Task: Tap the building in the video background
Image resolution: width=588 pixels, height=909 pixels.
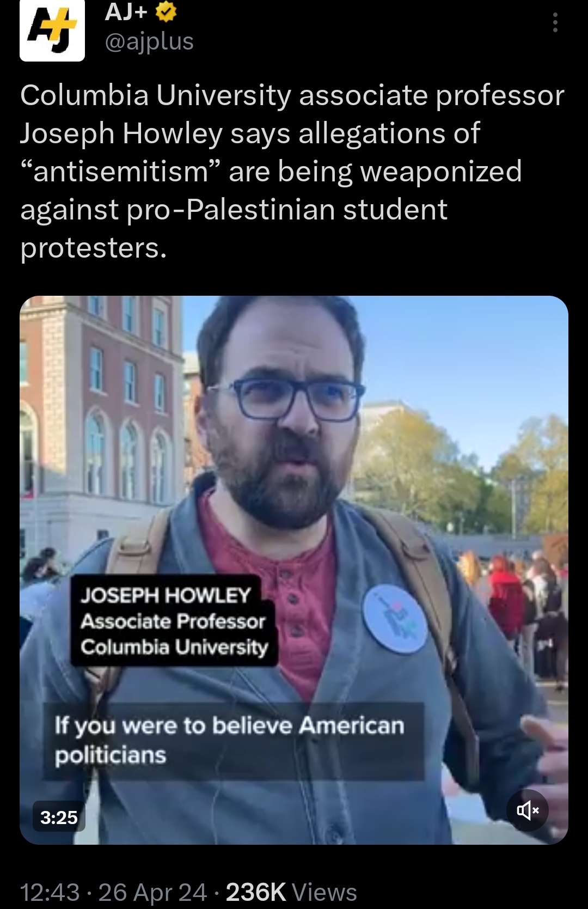Action: (101, 425)
